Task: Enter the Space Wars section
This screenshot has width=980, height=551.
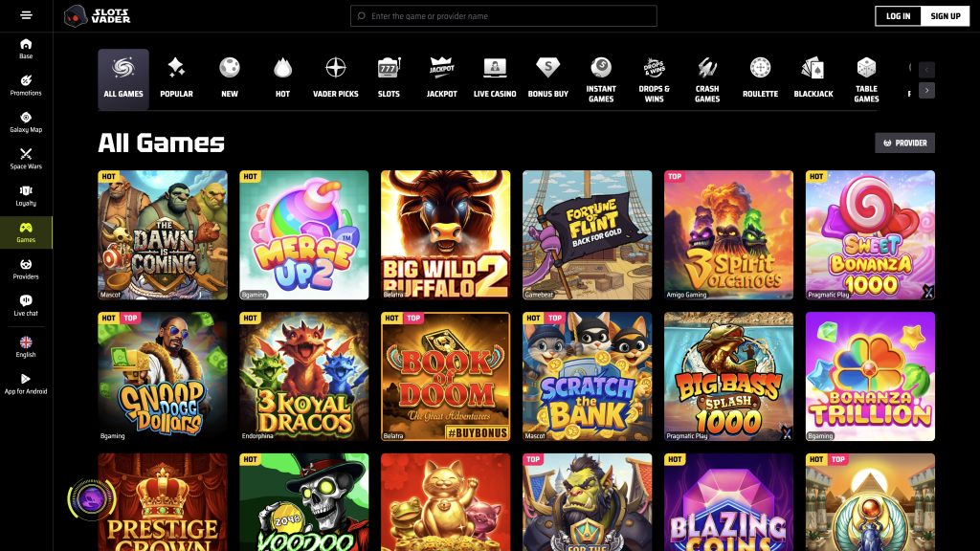Action: click(x=24, y=158)
